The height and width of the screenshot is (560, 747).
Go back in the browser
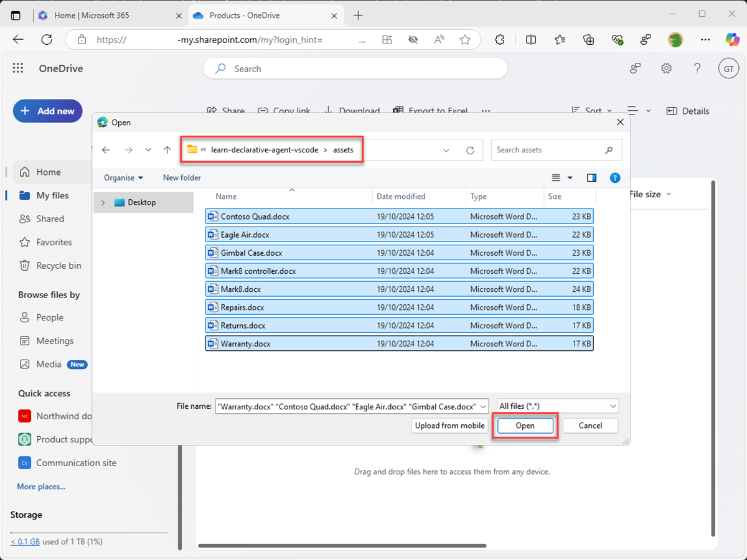[x=18, y=39]
